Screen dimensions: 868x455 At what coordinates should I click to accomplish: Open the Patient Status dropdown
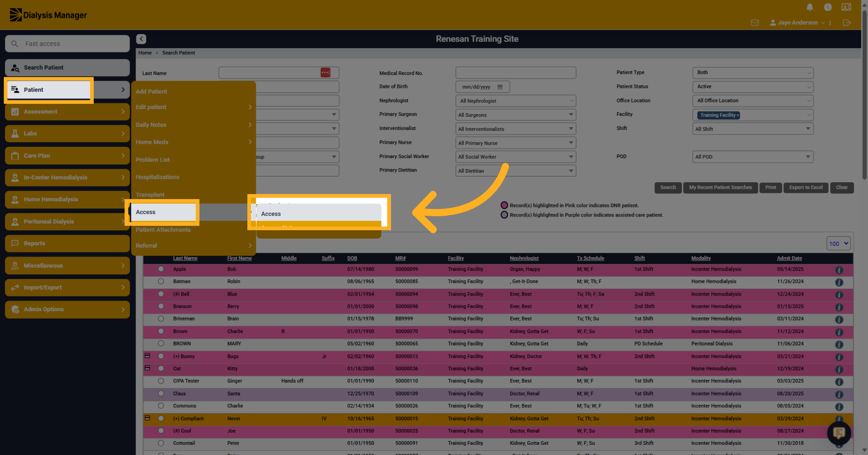point(753,87)
